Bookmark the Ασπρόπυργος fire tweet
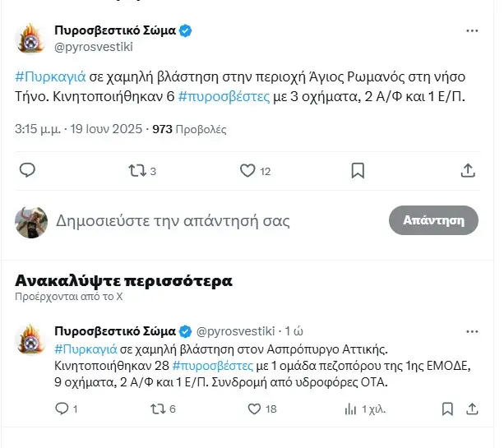The image size is (504, 448). click(x=447, y=408)
